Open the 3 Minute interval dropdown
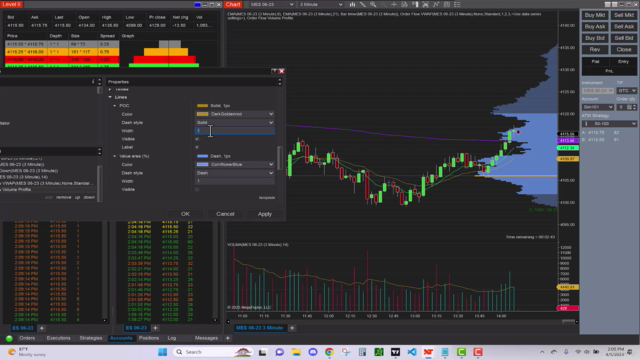Image resolution: width=640 pixels, height=360 pixels. coord(321,4)
